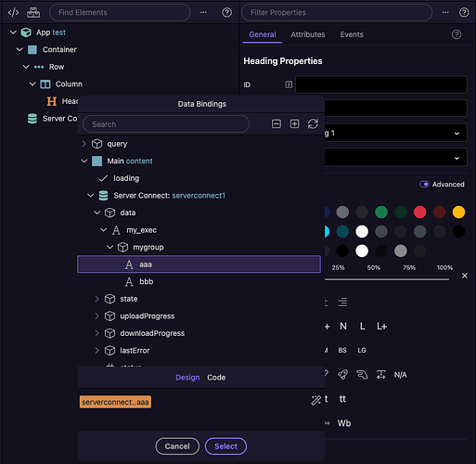Click the dynamic binding icon beside ID

coord(289,84)
